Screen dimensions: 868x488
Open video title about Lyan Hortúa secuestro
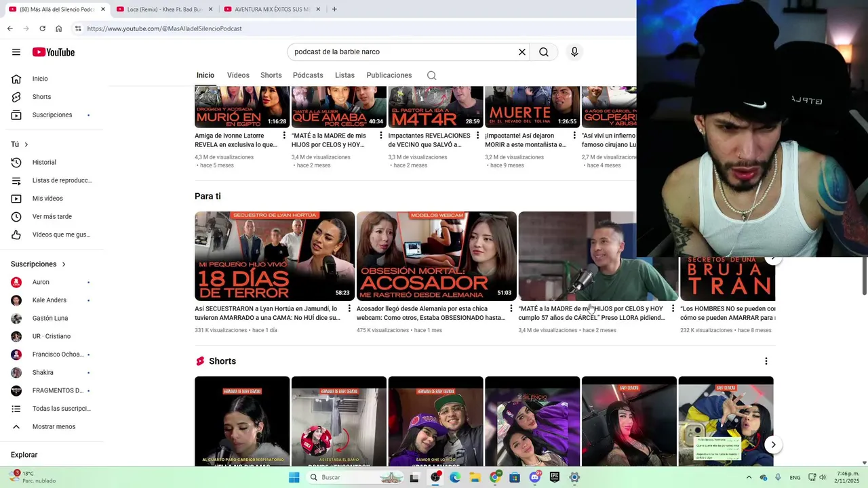click(x=267, y=313)
